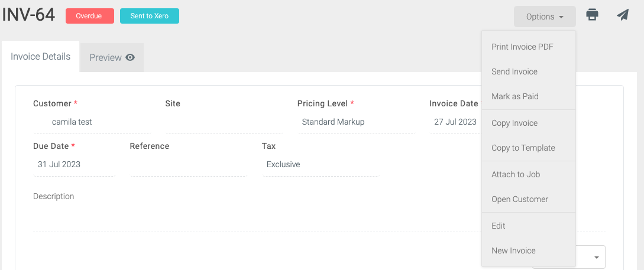Viewport: 644px width, 270px height.
Task: Click the printer icon
Action: click(x=592, y=15)
